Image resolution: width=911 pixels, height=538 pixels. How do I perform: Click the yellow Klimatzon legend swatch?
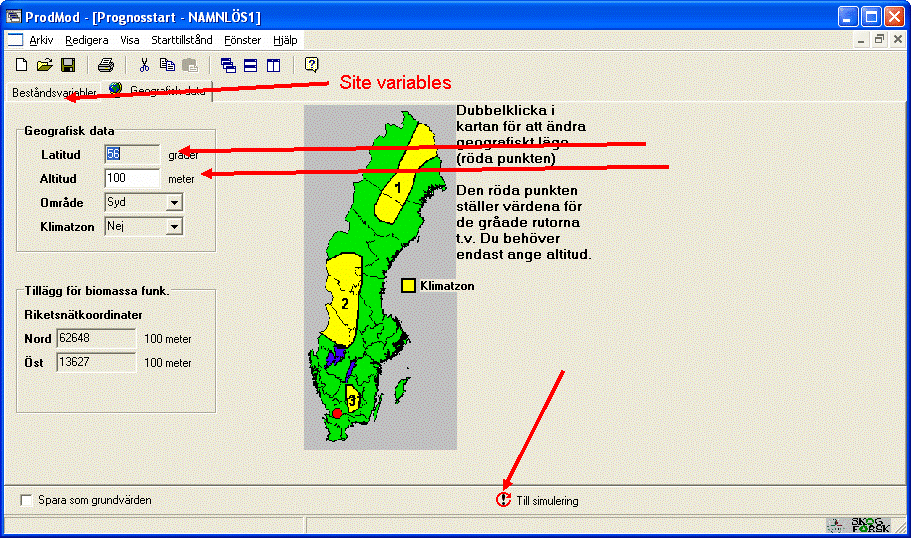pyautogui.click(x=408, y=285)
